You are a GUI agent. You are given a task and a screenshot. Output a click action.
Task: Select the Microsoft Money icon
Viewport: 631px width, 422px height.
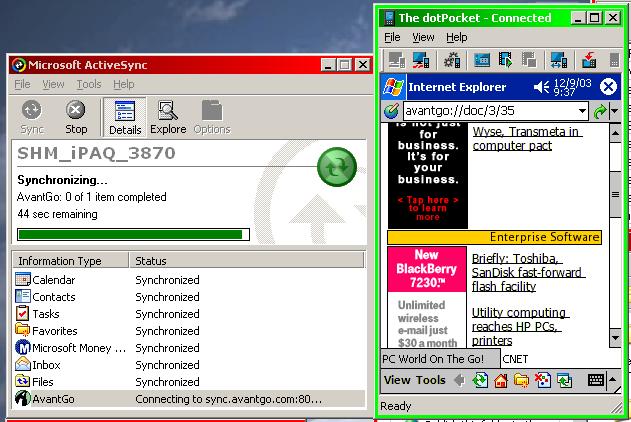point(23,348)
